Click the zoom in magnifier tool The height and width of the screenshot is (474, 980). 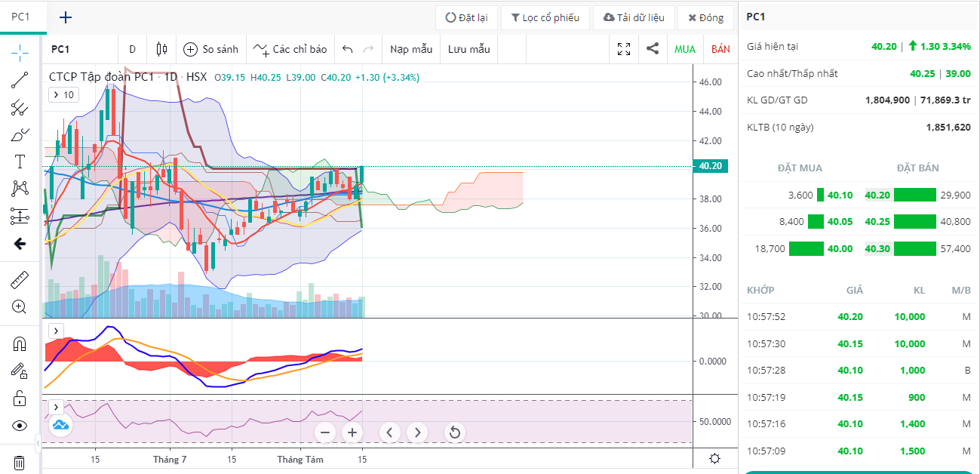point(20,306)
